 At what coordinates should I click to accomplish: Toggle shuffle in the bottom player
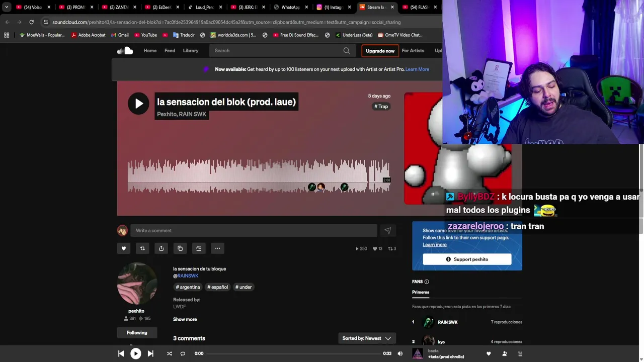(169, 353)
